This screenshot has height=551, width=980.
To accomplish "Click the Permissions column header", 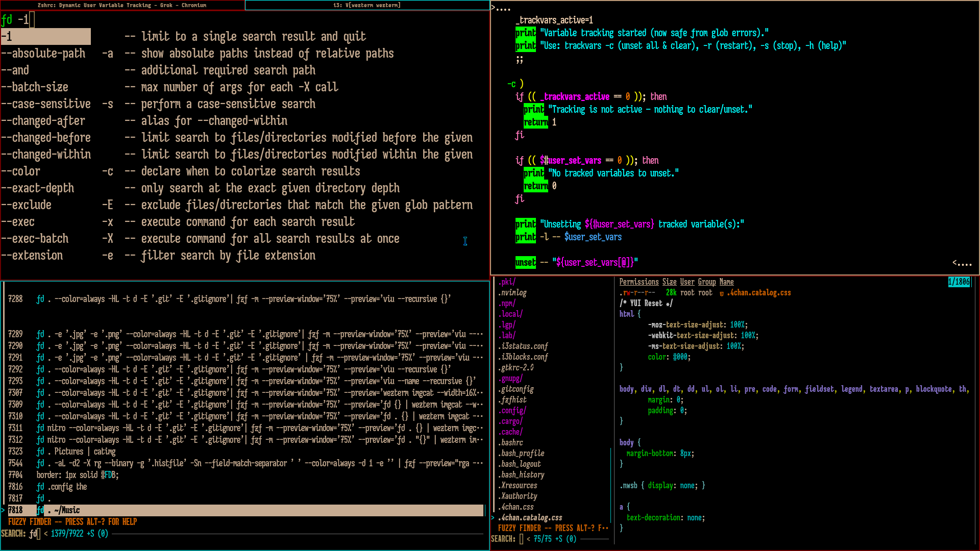I will [x=639, y=282].
